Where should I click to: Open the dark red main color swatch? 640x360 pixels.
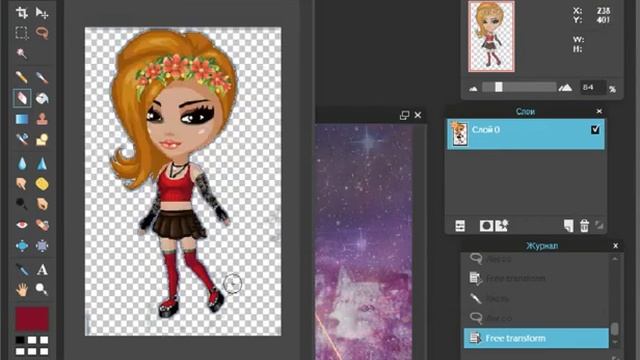pos(32,319)
